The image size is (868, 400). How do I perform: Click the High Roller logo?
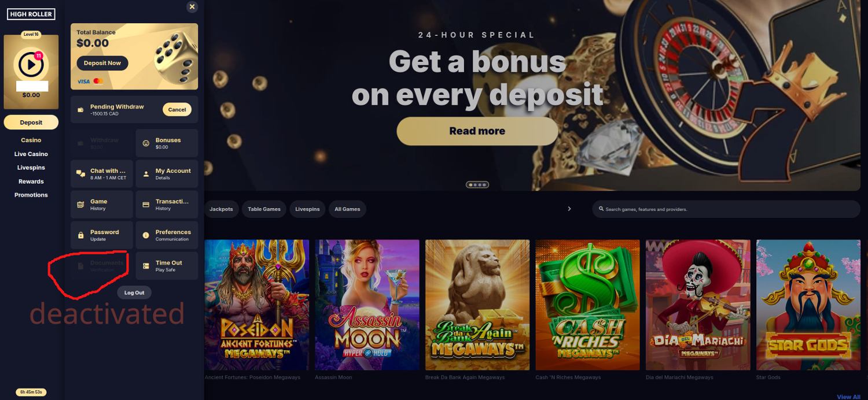coord(31,14)
